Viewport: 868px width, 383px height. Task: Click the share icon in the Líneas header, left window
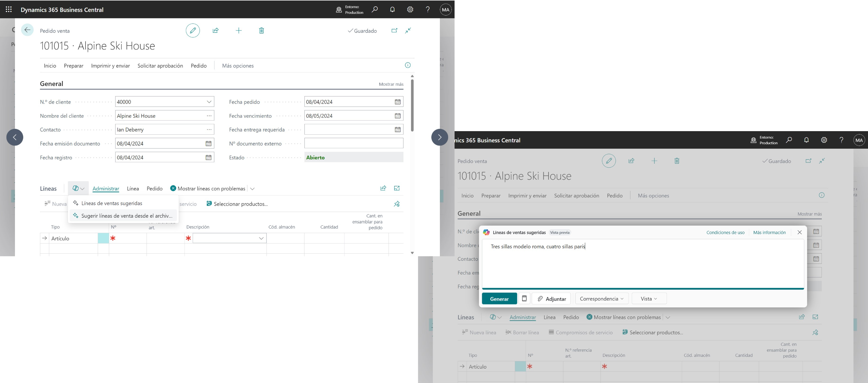pos(383,188)
